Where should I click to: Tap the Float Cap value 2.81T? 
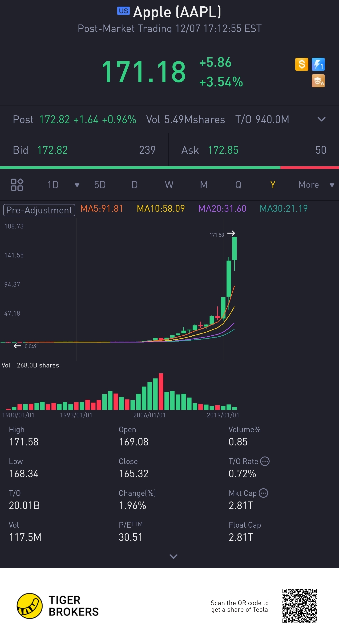241,537
